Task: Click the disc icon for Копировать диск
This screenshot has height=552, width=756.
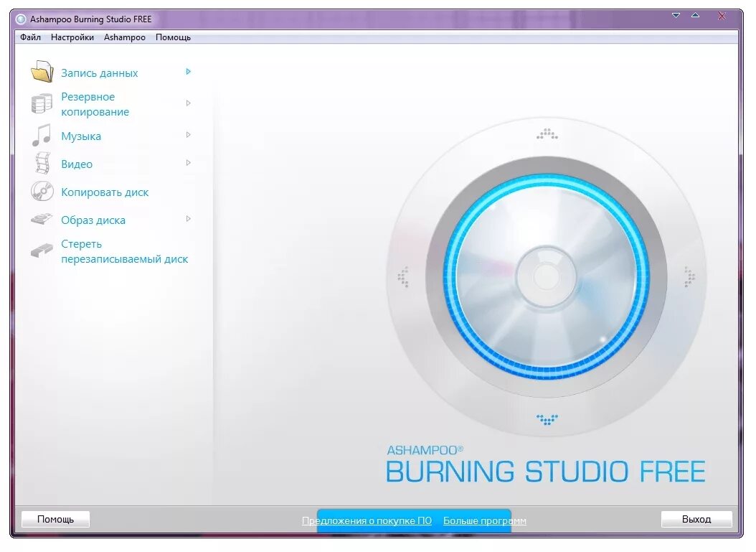Action: click(x=42, y=191)
